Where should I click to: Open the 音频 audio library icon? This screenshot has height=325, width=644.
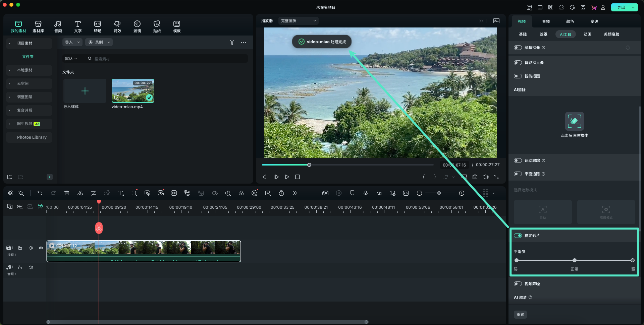[x=58, y=26]
